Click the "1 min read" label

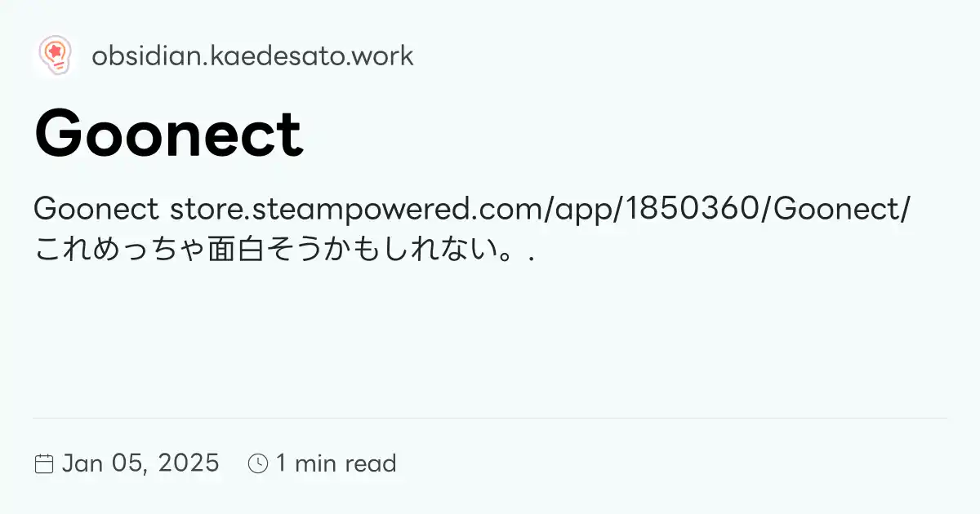[x=336, y=463]
